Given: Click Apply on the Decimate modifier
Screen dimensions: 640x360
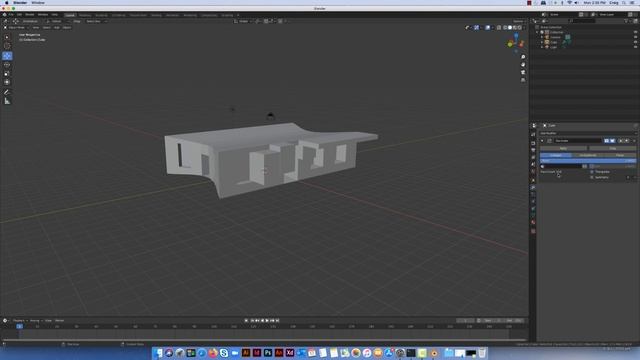Looking at the screenshot, I should tap(563, 148).
